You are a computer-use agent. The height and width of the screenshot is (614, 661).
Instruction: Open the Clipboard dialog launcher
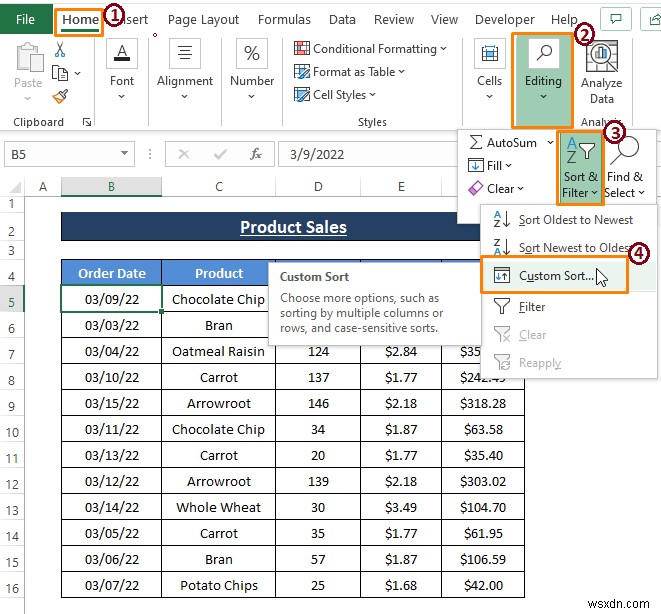click(87, 122)
